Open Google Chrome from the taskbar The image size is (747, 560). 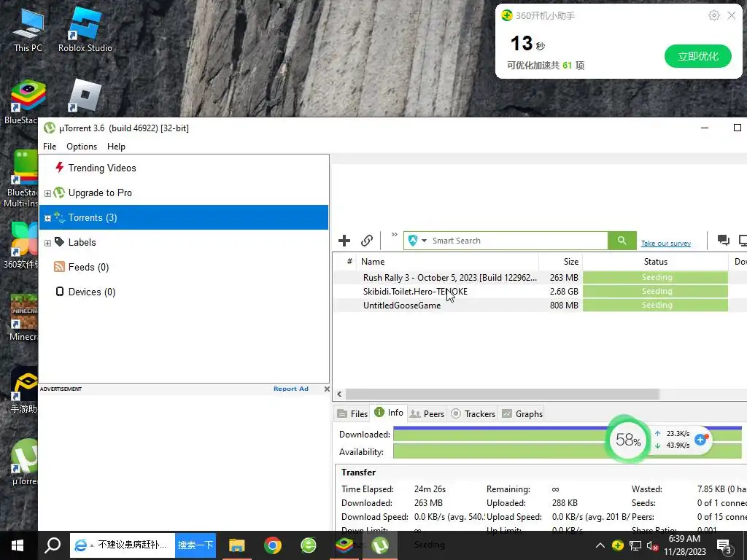click(x=273, y=545)
